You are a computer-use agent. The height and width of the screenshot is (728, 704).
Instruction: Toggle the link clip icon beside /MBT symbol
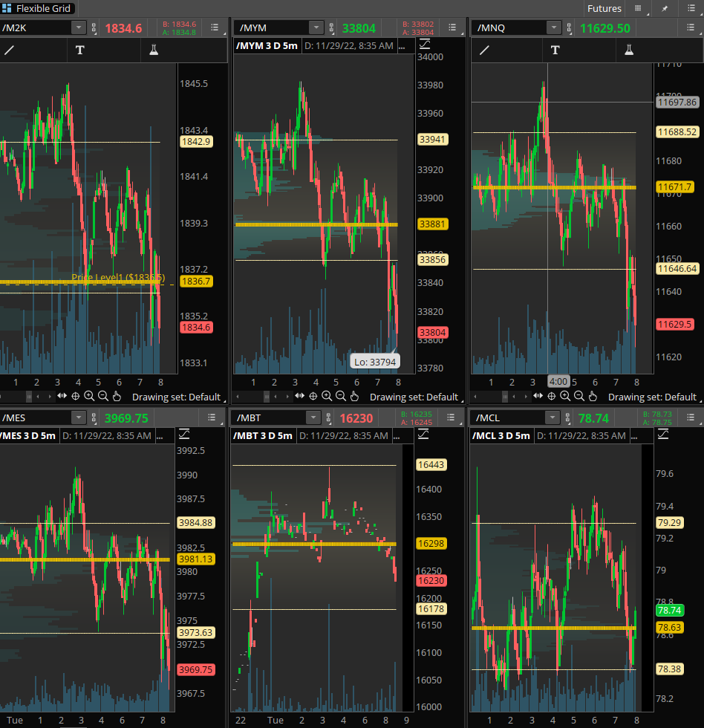(x=328, y=417)
